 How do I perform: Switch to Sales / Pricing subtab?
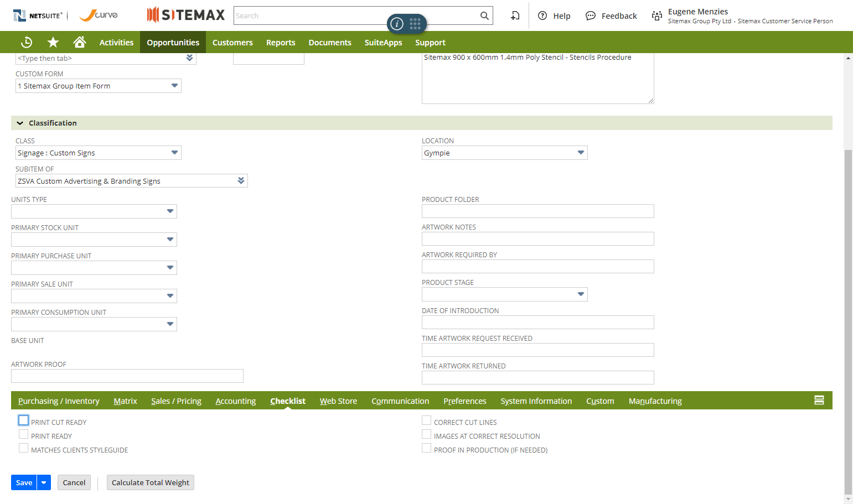(x=176, y=401)
